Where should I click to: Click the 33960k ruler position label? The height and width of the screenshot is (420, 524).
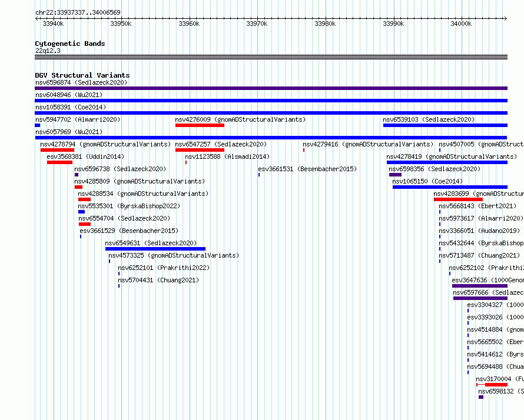tap(189, 24)
